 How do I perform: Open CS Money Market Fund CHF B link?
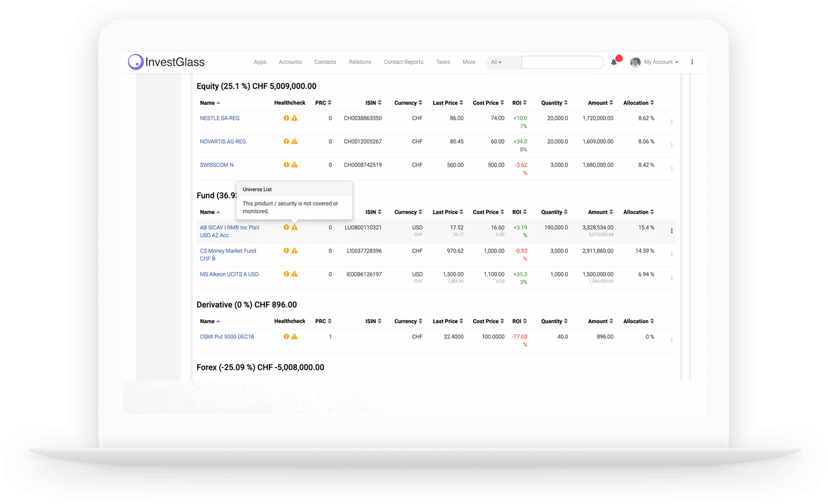coord(228,254)
